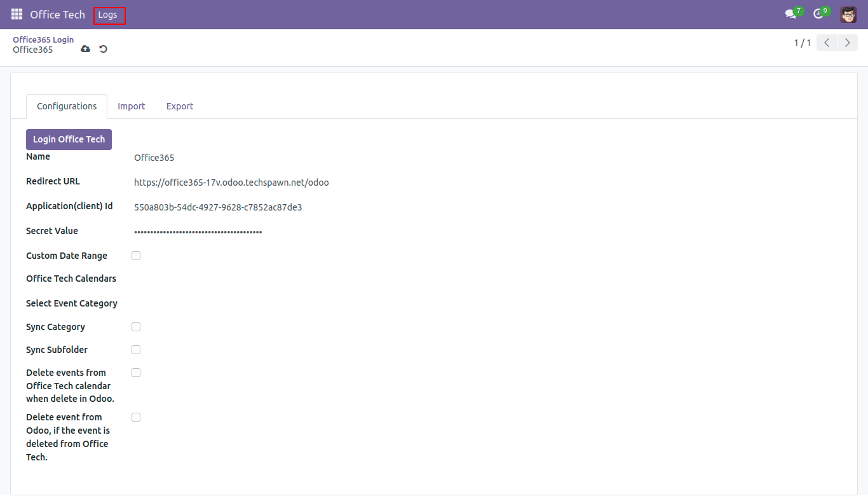Viewport: 868px width, 496px height.
Task: Open the chat messages icon
Action: point(790,14)
